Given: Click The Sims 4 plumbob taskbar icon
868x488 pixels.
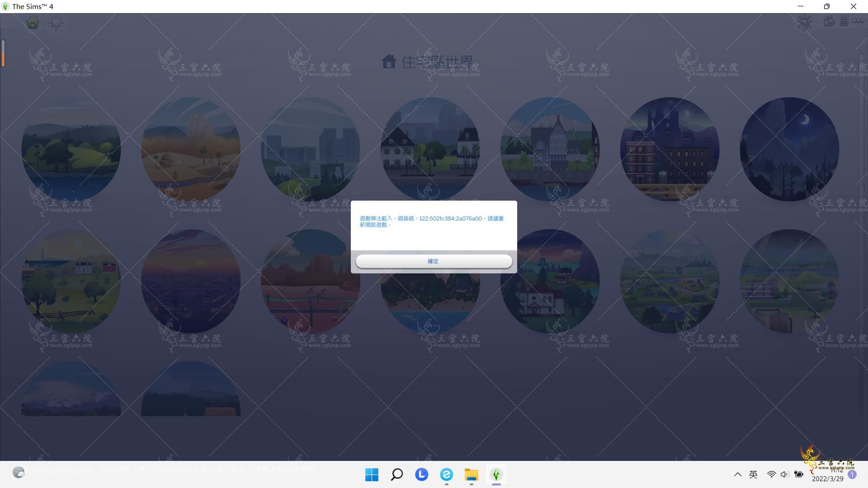Looking at the screenshot, I should pos(496,474).
